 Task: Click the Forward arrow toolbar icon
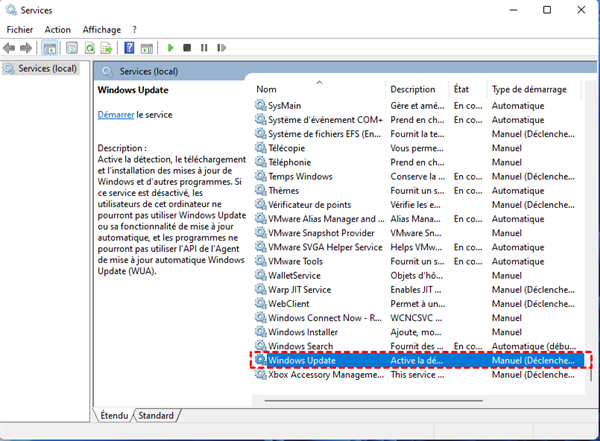pos(26,48)
